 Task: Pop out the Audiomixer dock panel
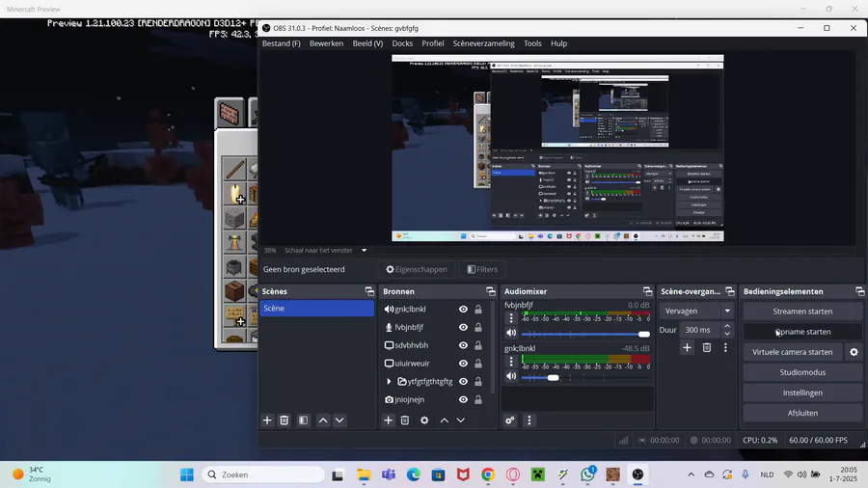tap(647, 291)
